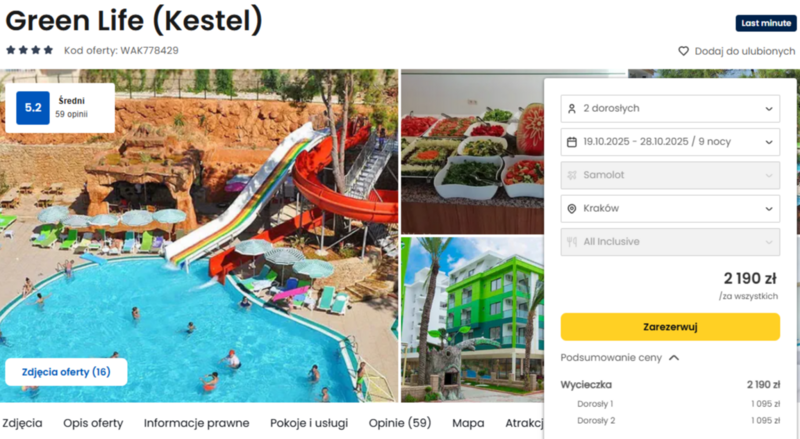Click the heart icon to add favorites
Image resolution: width=800 pixels, height=439 pixels.
(x=683, y=51)
